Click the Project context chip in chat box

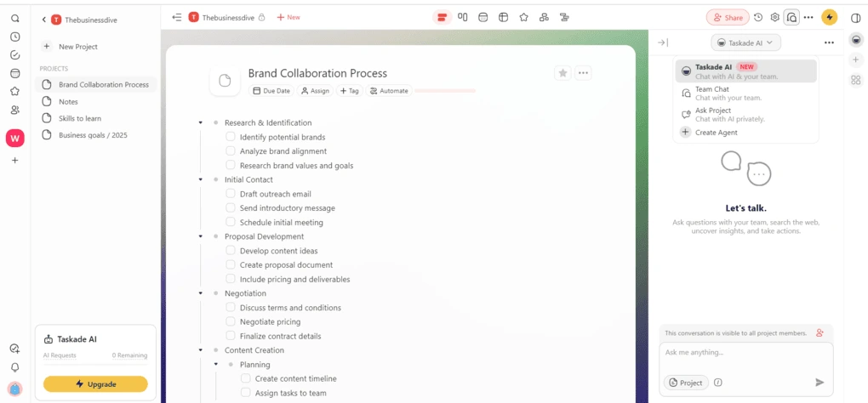point(686,383)
